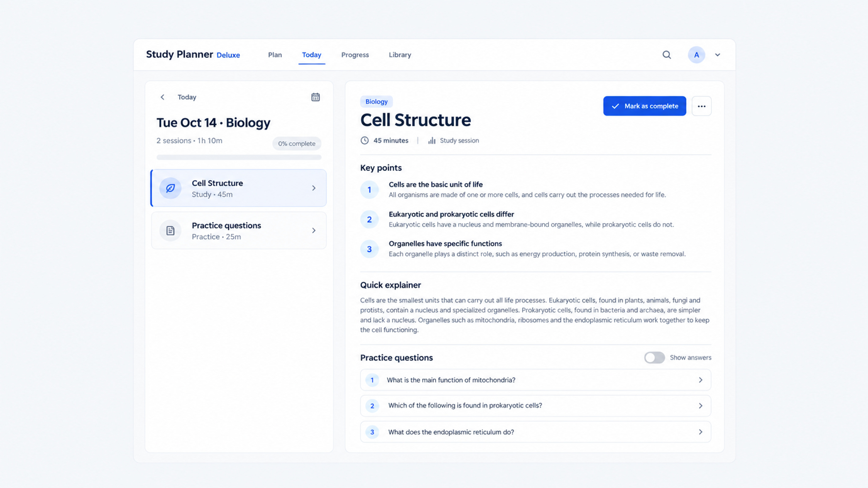Click 'Eukaryotic and prokaryotic cells differ' heading
This screenshot has height=488, width=868.
pyautogui.click(x=451, y=214)
